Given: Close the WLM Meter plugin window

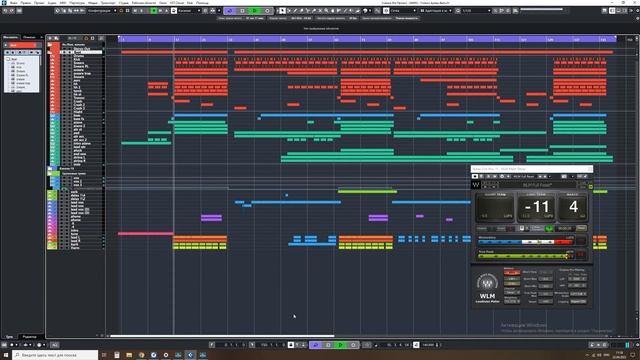Looking at the screenshot, I should pyautogui.click(x=590, y=169).
